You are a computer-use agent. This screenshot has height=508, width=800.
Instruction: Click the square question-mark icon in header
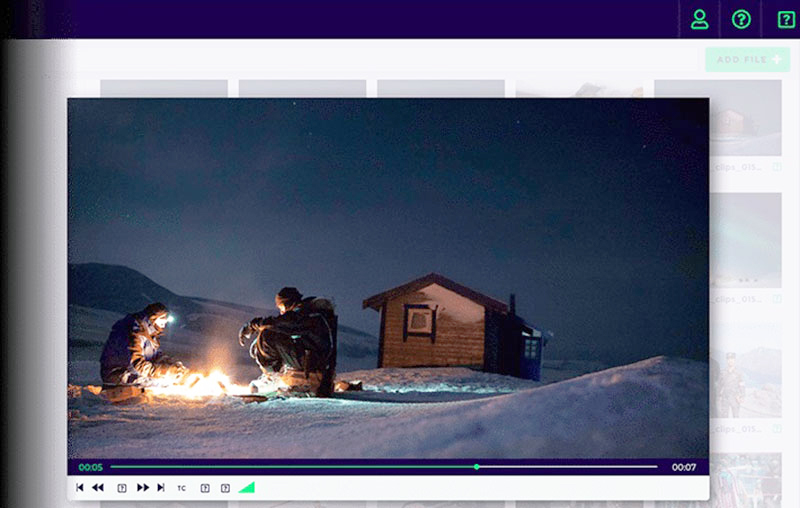786,19
